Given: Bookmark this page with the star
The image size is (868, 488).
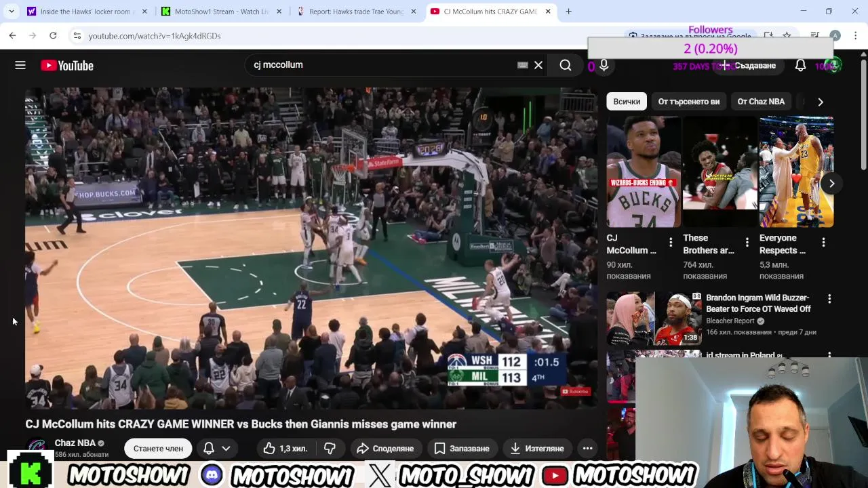Looking at the screenshot, I should 787,35.
